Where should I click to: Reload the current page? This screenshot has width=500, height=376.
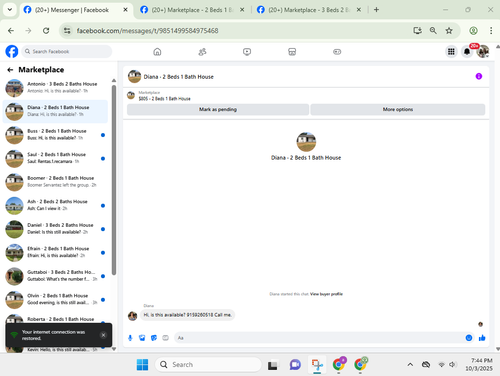point(46,31)
